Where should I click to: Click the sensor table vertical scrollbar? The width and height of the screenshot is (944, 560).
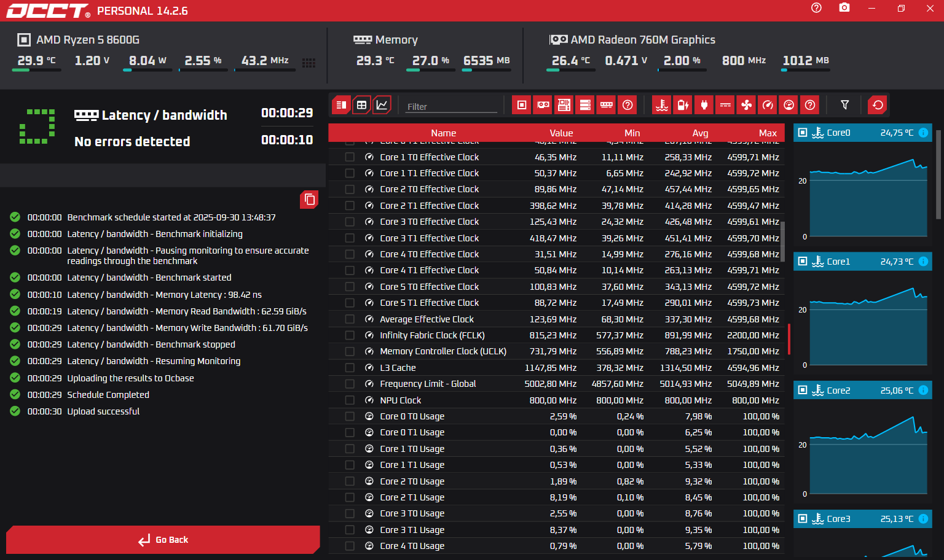(x=783, y=241)
